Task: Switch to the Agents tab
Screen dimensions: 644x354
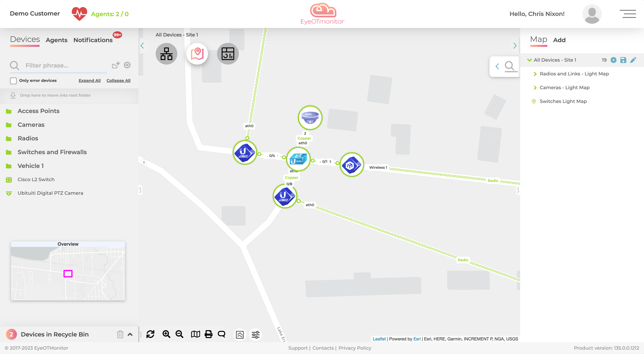Action: pos(56,40)
